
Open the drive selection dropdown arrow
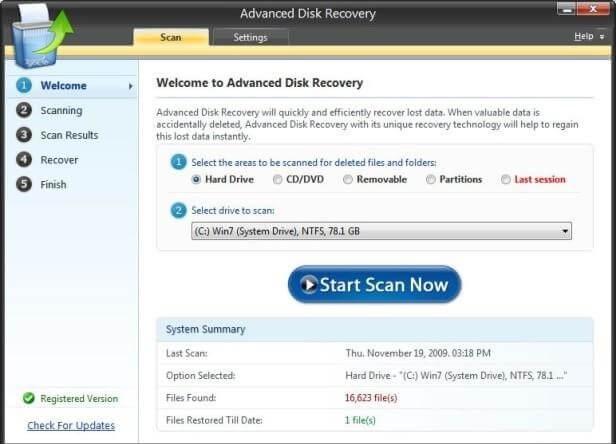[x=565, y=231]
